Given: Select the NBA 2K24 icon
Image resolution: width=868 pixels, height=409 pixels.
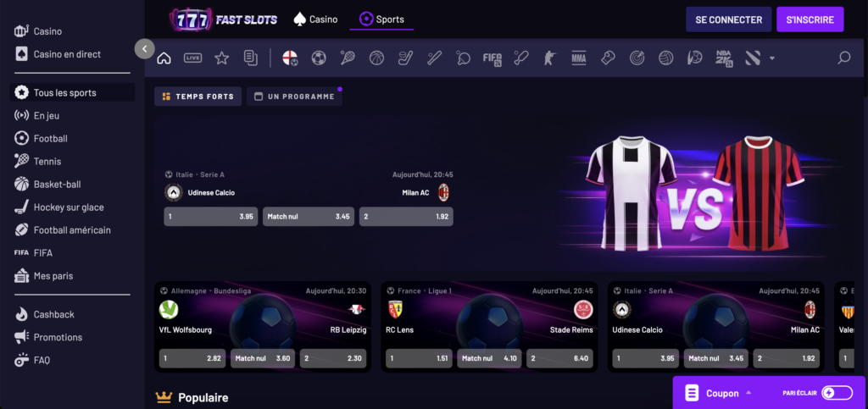Looking at the screenshot, I should pyautogui.click(x=724, y=58).
